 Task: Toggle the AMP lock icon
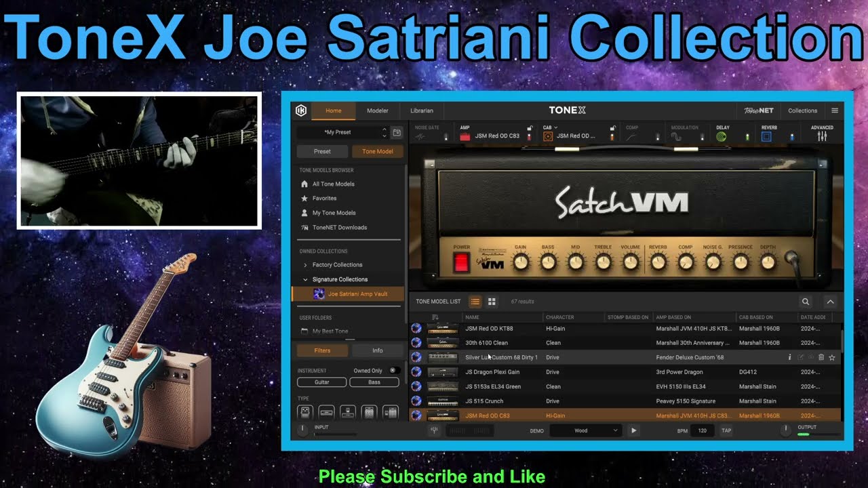pyautogui.click(x=530, y=127)
